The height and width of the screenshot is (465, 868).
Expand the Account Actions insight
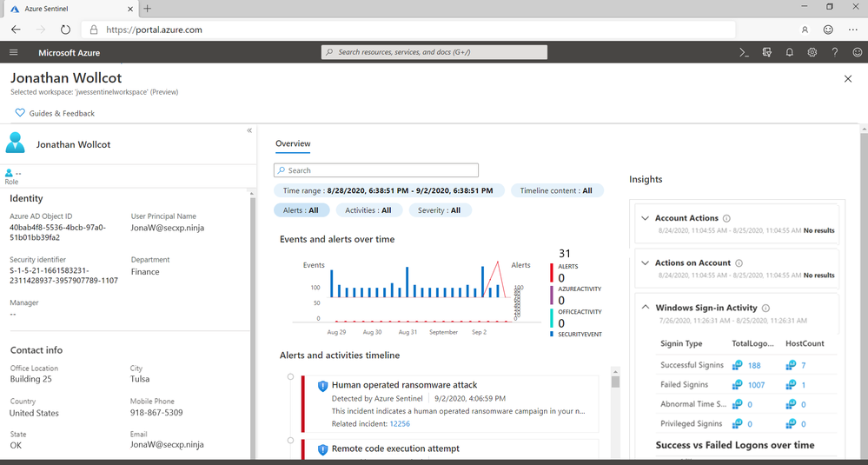645,218
